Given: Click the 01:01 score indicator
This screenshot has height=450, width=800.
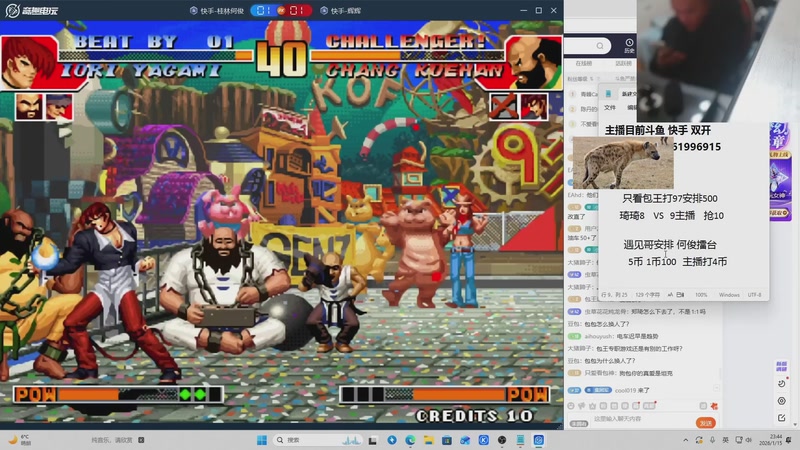Looking at the screenshot, I should tap(281, 10).
